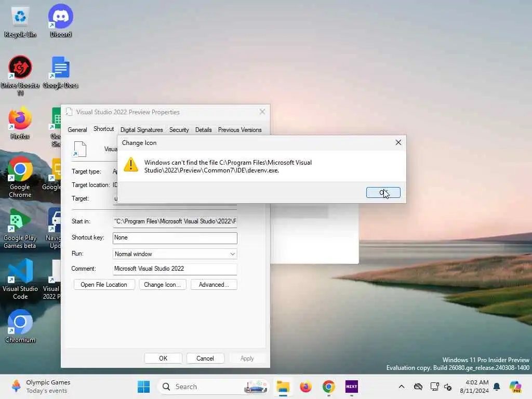The height and width of the screenshot is (399, 532).
Task: Open the Windows Start menu
Action: 143,387
